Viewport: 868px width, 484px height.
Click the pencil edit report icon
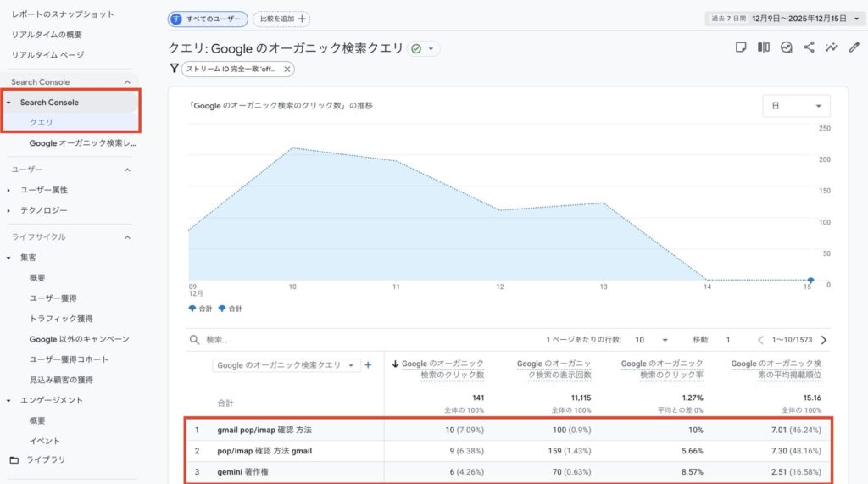[854, 47]
